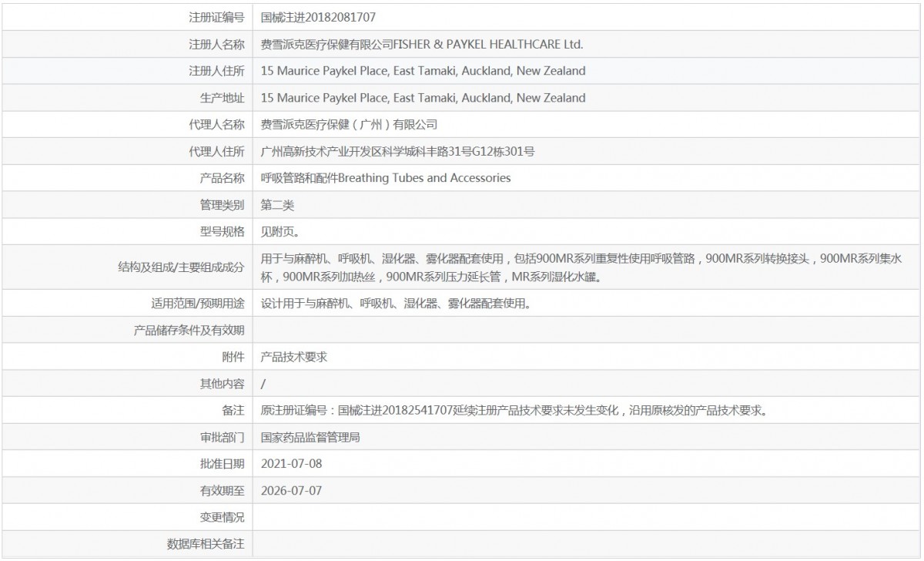This screenshot has width=924, height=561.
Task: Select the 生产地址 address value
Action: pyautogui.click(x=423, y=98)
